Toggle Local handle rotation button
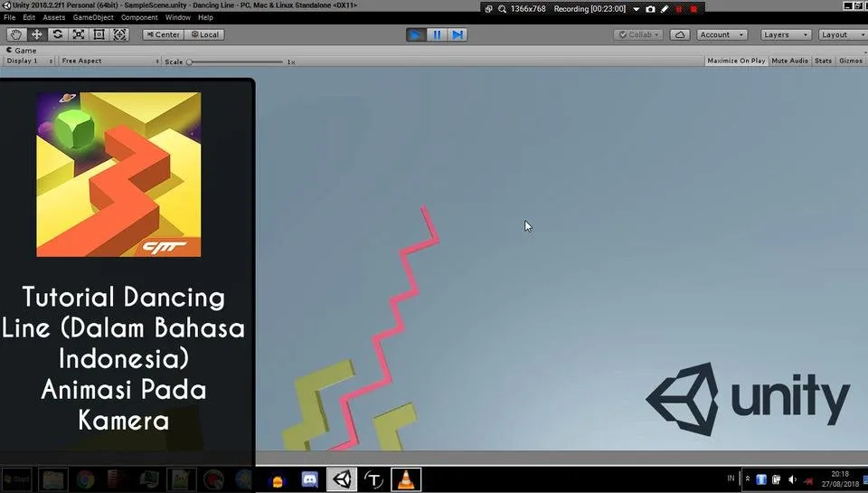Image resolution: width=868 pixels, height=493 pixels. (x=205, y=34)
